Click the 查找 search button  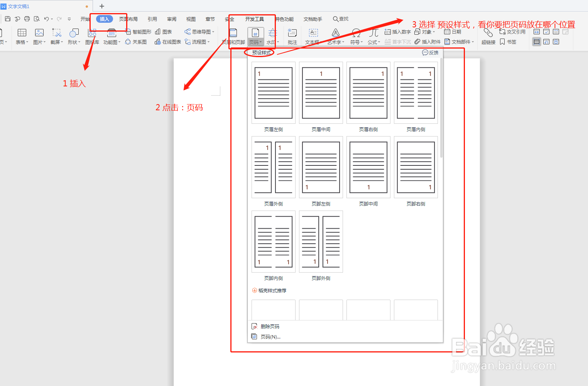click(341, 19)
